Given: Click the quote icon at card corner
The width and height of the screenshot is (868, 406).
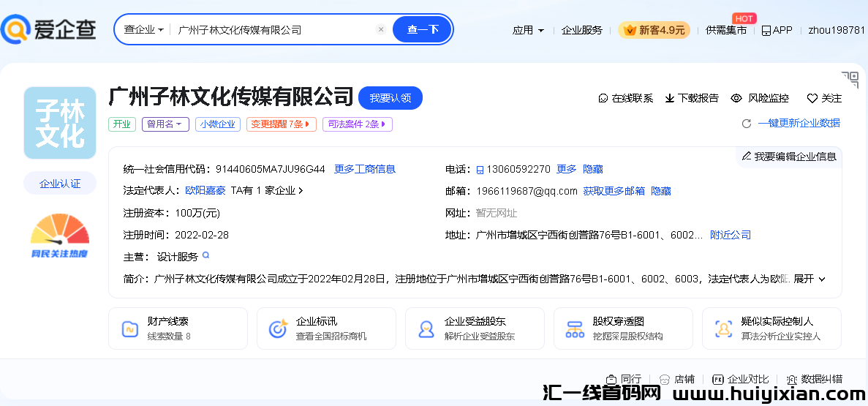Looking at the screenshot, I should coord(850,79).
